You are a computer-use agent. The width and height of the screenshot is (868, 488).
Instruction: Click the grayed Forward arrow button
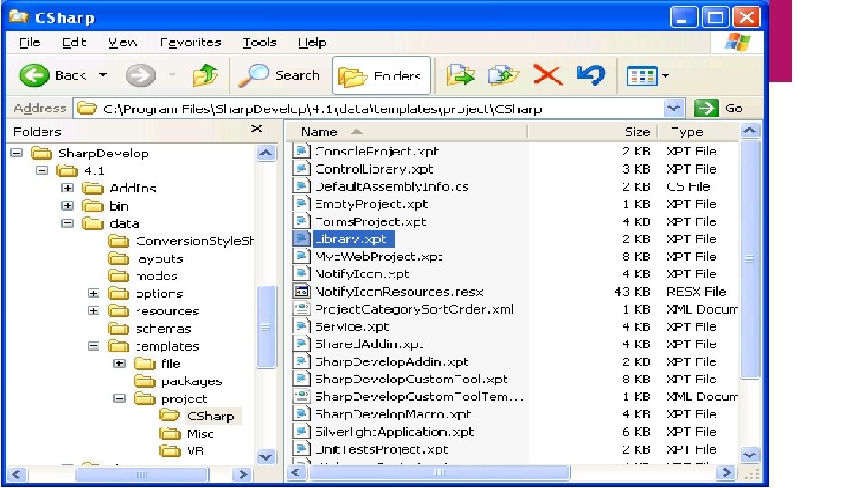pyautogui.click(x=140, y=75)
